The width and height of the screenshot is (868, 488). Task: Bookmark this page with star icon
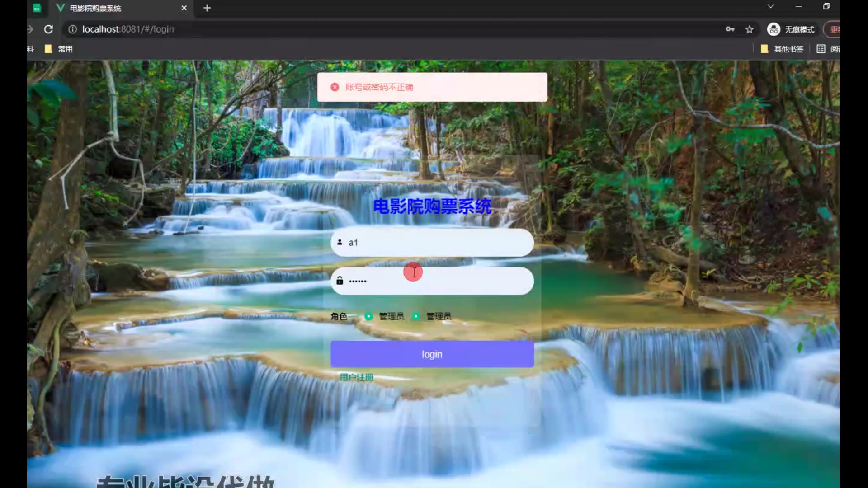click(750, 29)
